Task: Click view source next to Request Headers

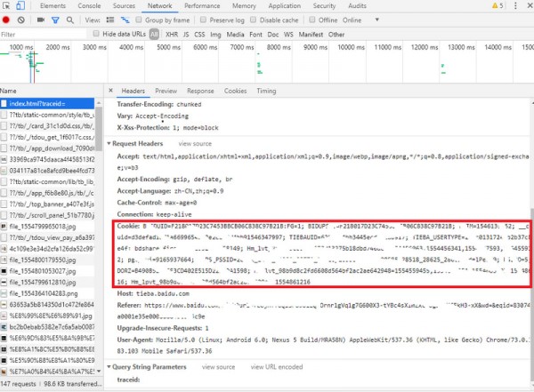Action: point(195,143)
